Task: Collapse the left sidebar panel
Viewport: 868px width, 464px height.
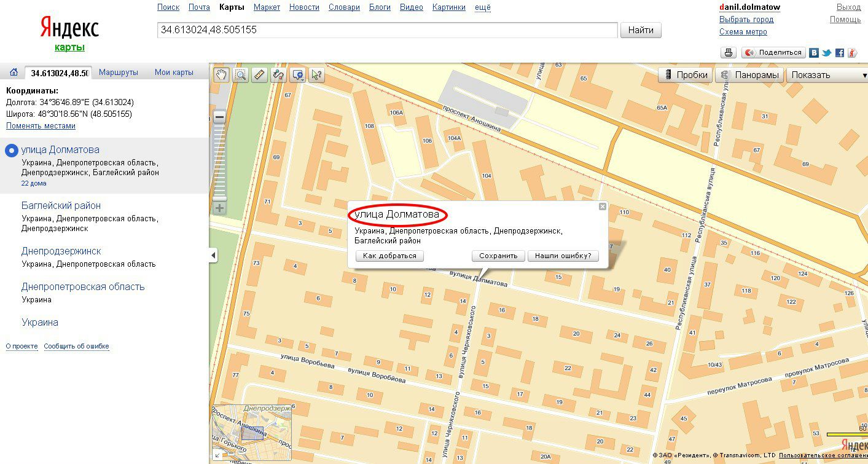Action: pyautogui.click(x=213, y=255)
